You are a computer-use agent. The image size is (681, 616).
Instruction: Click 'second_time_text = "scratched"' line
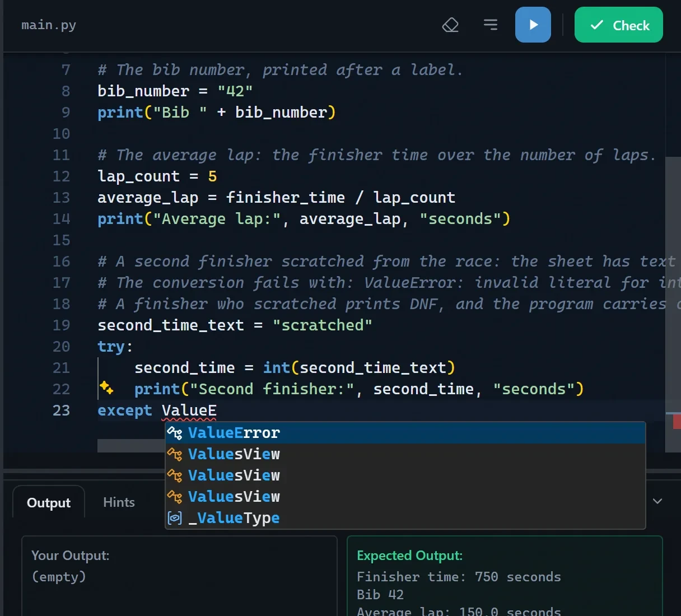[x=235, y=325]
